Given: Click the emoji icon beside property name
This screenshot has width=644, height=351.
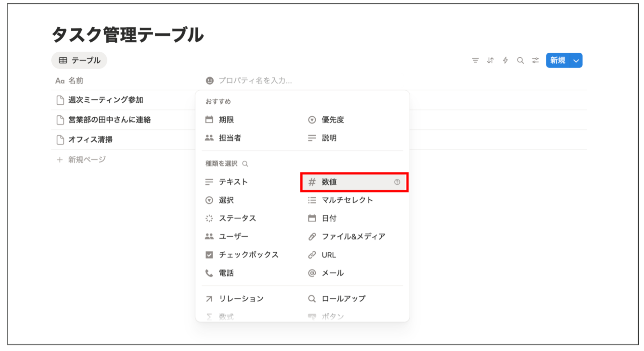Looking at the screenshot, I should coord(210,81).
